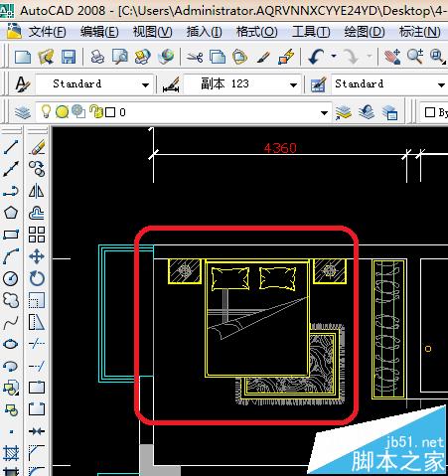Select the Rectangle tool
Viewport: 448px width, 476px height.
11,235
